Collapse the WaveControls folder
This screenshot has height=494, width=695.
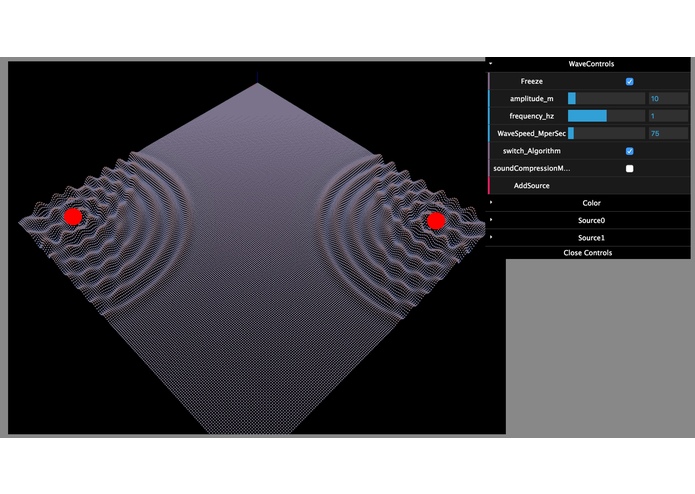coord(588,64)
